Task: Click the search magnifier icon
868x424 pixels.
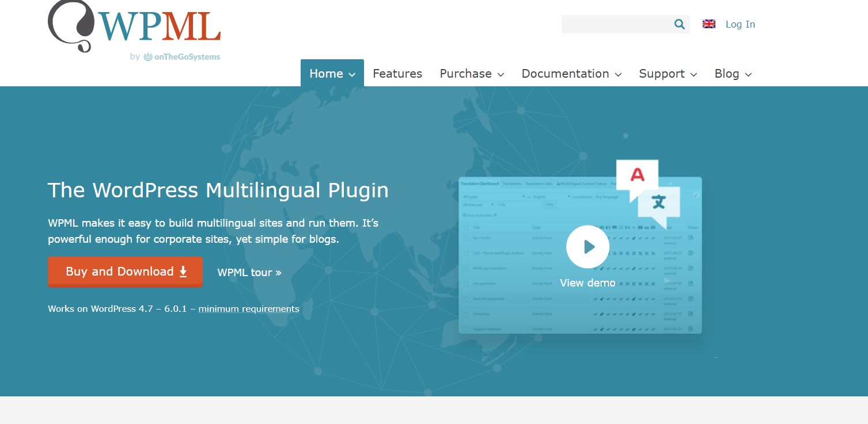Action: 679,24
